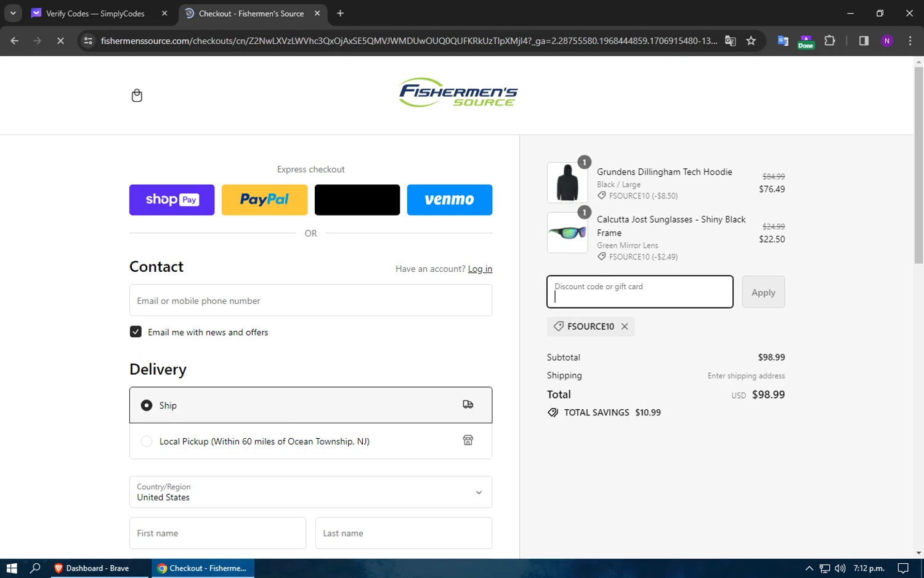
Task: Apply the discount code
Action: pos(763,291)
